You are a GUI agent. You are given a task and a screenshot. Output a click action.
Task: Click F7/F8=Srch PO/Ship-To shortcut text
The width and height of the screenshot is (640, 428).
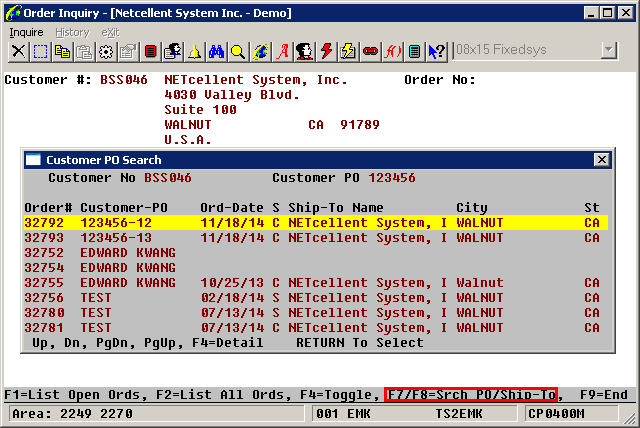pos(471,395)
